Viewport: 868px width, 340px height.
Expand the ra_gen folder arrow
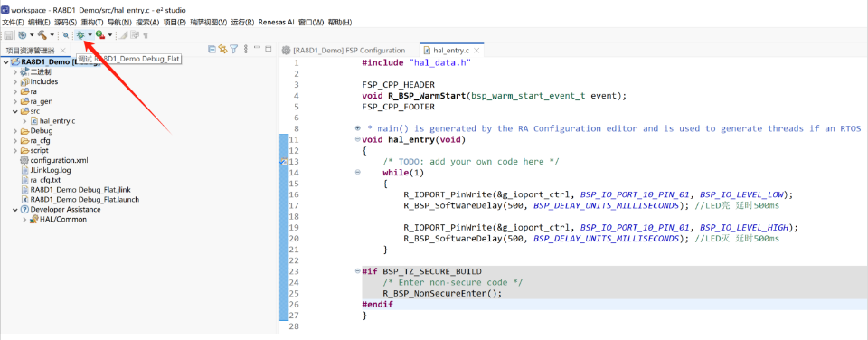(15, 101)
